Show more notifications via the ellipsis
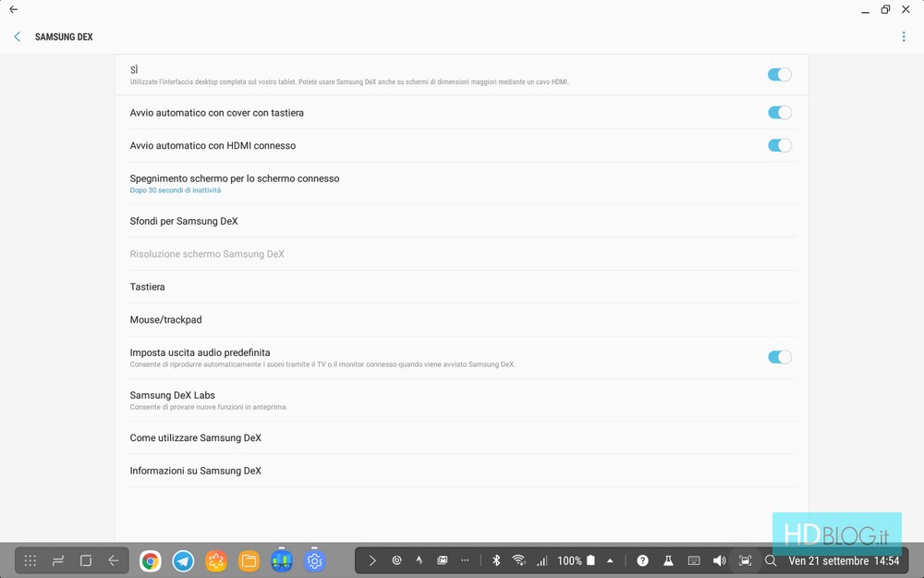 pos(465,560)
